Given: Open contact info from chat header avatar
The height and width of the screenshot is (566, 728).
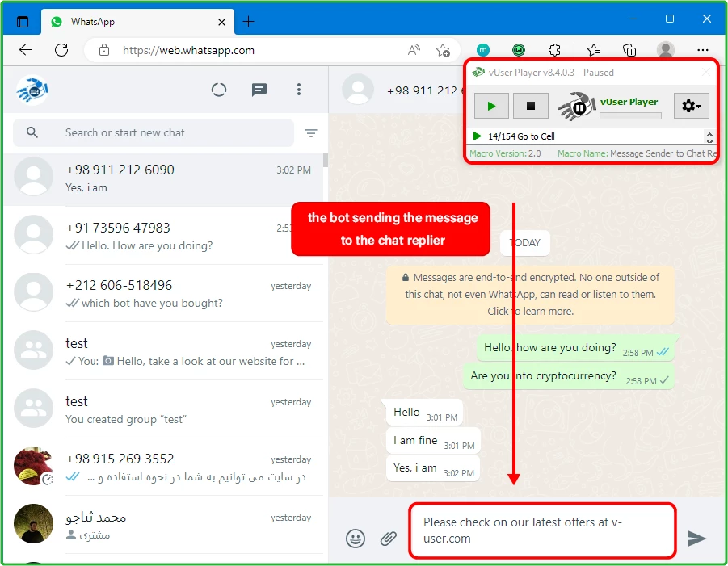Looking at the screenshot, I should pos(357,90).
